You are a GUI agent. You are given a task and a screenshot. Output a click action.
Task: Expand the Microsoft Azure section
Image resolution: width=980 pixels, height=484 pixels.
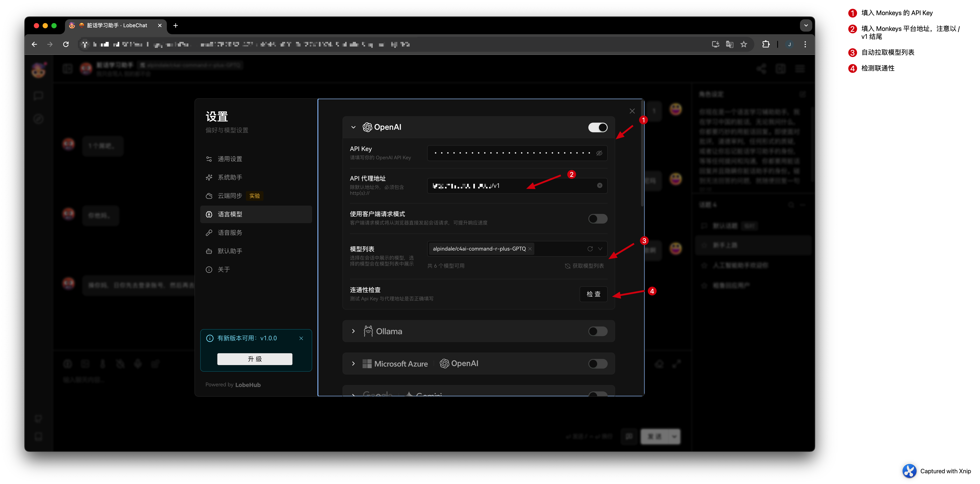(353, 364)
